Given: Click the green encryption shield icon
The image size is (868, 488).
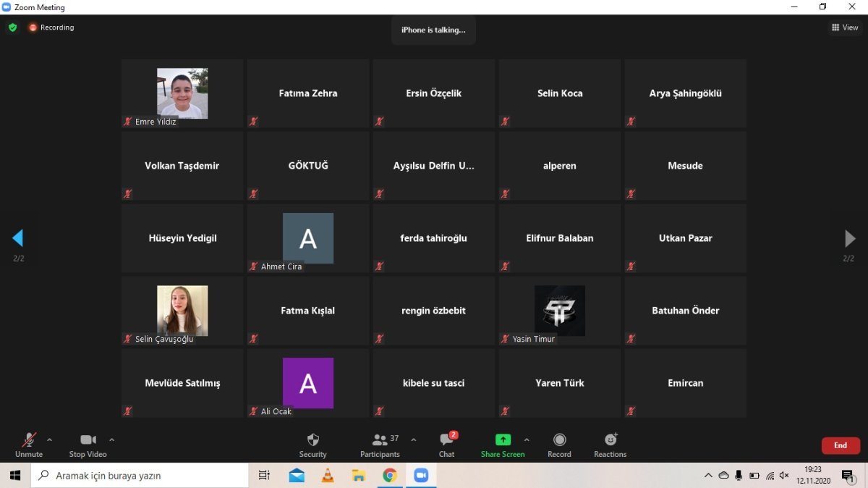Looking at the screenshot, I should [12, 28].
